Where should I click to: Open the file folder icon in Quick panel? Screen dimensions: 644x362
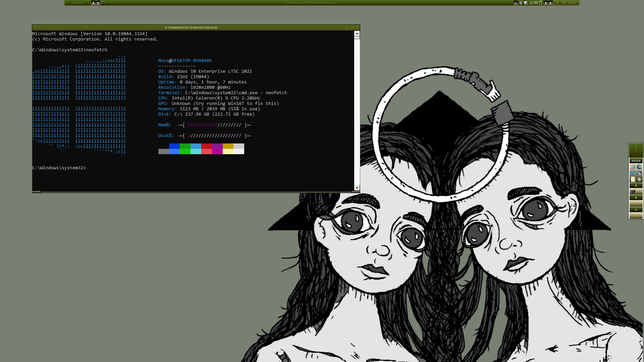pos(633,179)
